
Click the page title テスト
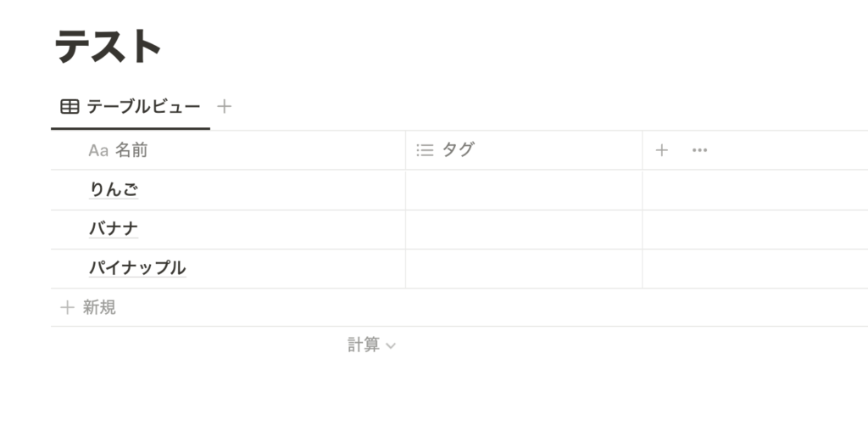pos(108,47)
